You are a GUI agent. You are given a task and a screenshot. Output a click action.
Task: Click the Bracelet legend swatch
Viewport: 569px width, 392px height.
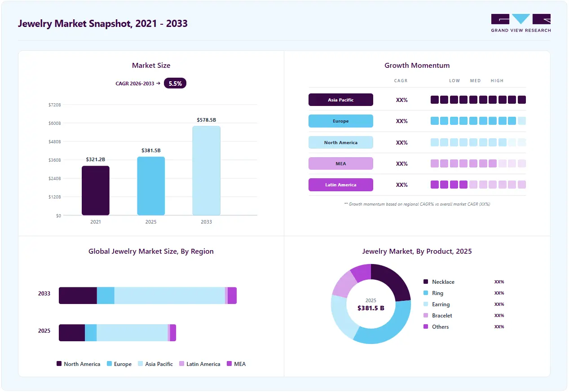coord(426,315)
